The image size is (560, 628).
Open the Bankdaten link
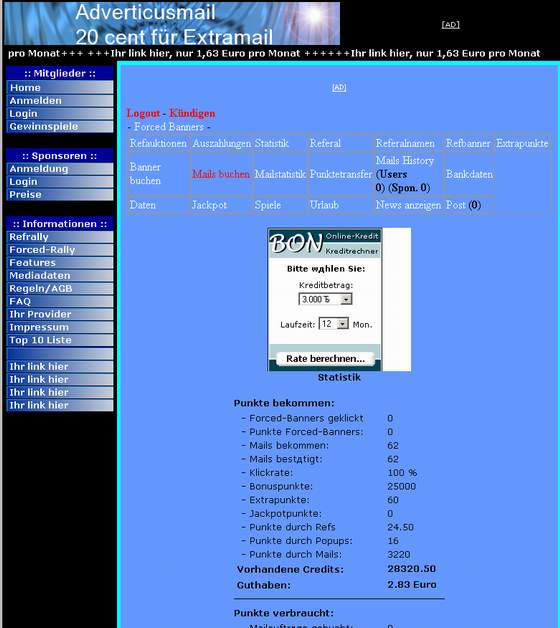click(x=469, y=174)
